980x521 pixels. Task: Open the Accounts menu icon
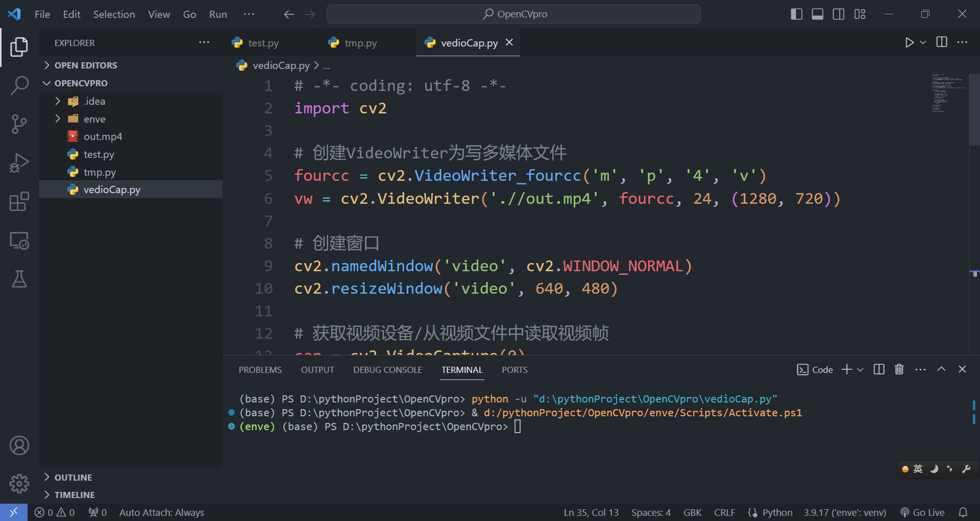pos(19,445)
